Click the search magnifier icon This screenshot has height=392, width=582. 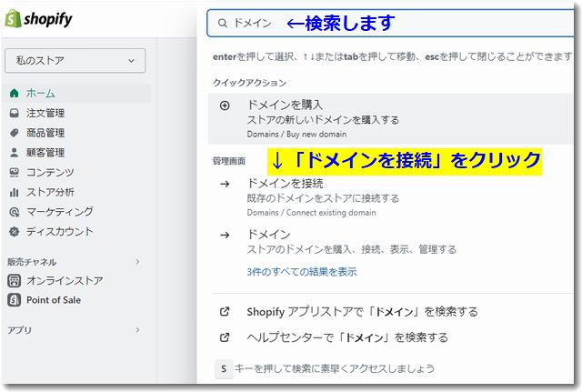pos(222,23)
